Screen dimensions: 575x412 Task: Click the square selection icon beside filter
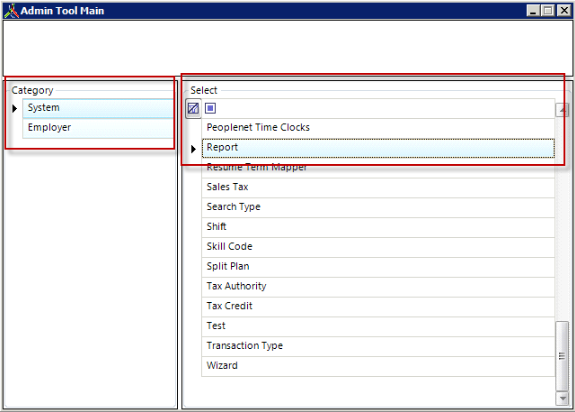tap(210, 108)
